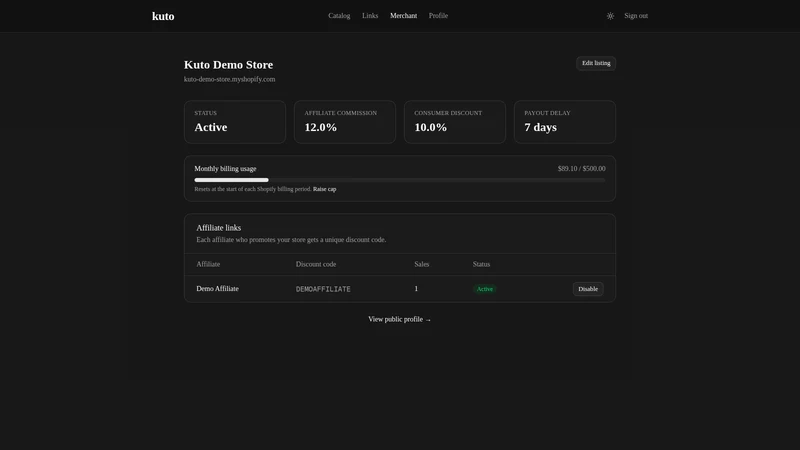Click the Demo Affiliate name cell
800x450 pixels.
(217, 289)
